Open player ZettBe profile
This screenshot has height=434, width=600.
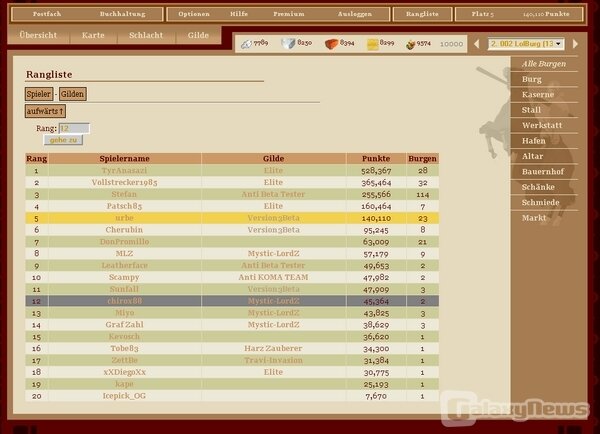pyautogui.click(x=124, y=360)
